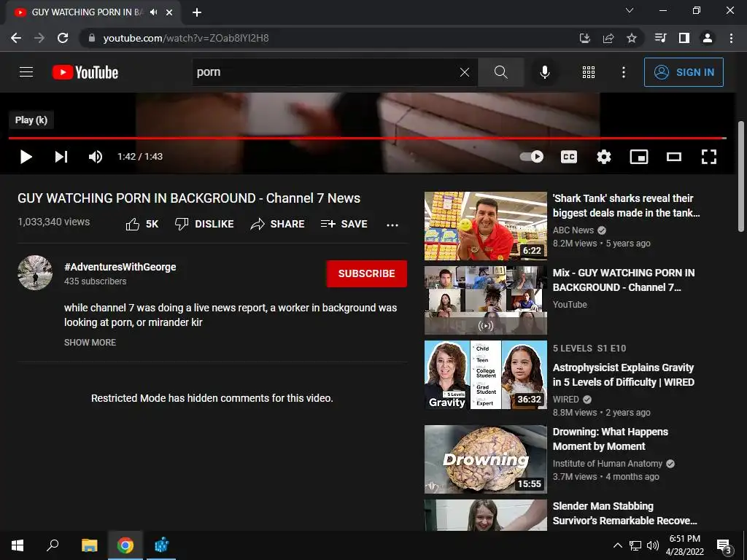Viewport: 747px width, 560px height.
Task: Start voice search with microphone
Action: 544,72
